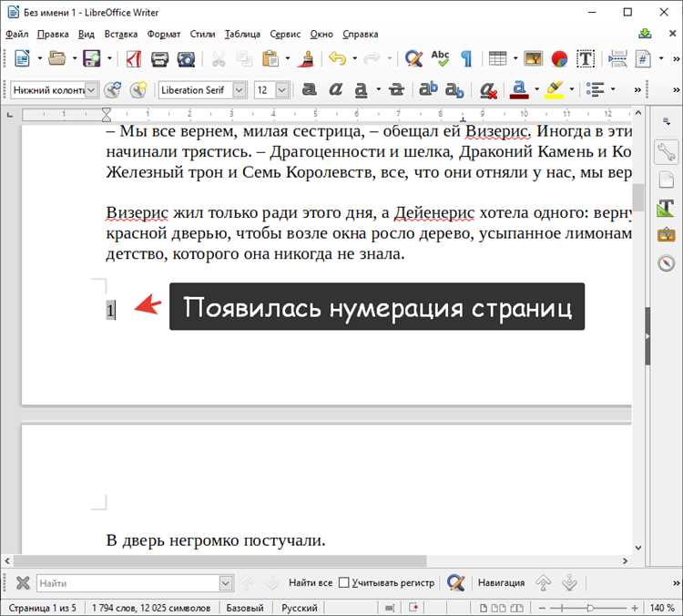
Task: Open the sidebar settings menu
Action: click(x=667, y=121)
